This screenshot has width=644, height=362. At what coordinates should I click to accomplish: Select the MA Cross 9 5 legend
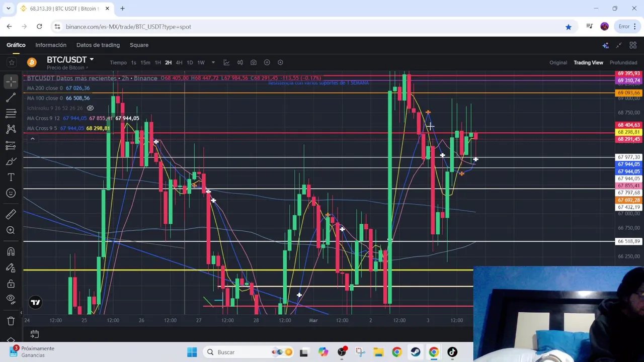pyautogui.click(x=68, y=128)
